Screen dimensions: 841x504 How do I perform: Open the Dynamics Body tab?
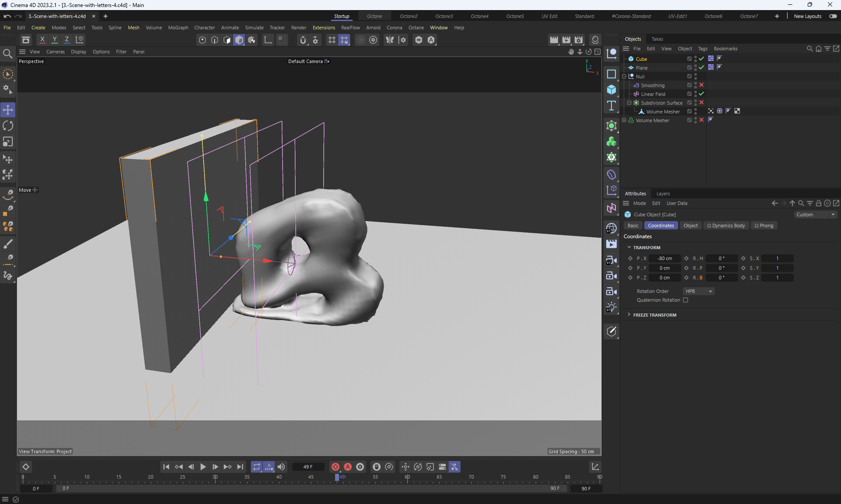(726, 226)
